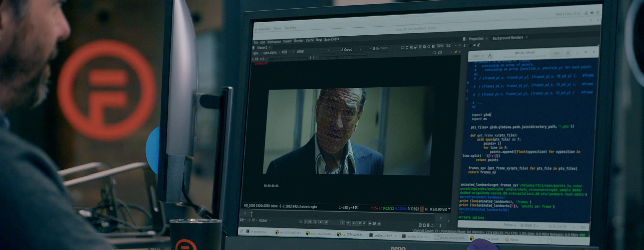644x250 pixels.
Task: Click the timeline playhead marker
Action: [x=251, y=213]
